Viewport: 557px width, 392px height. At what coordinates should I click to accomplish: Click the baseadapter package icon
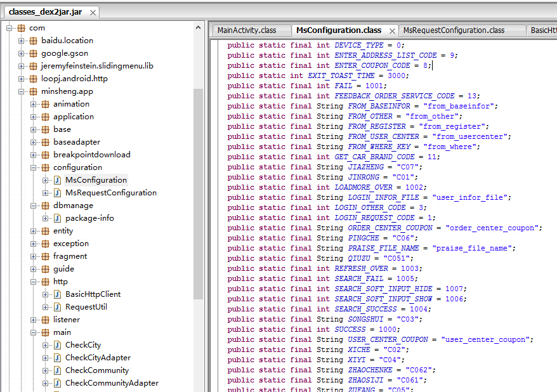[x=46, y=142]
